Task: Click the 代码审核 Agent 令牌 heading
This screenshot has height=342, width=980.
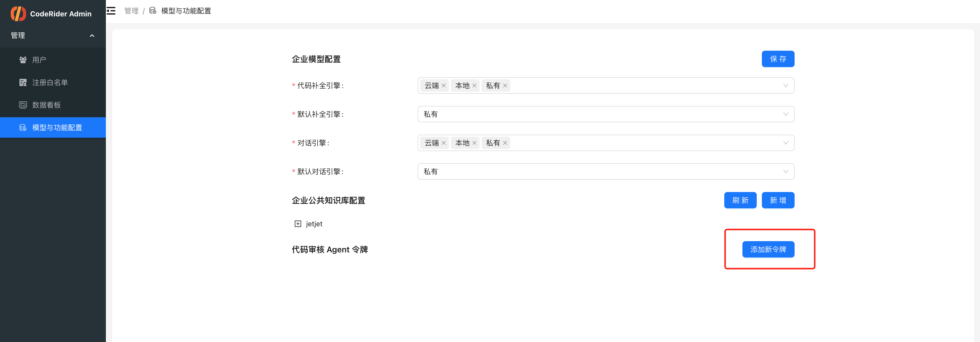Action: click(x=330, y=249)
